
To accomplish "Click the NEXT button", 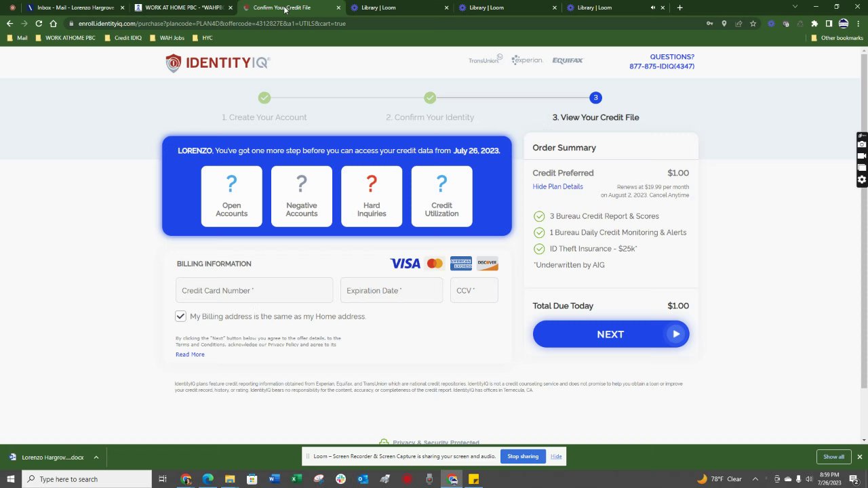I will 610,334.
